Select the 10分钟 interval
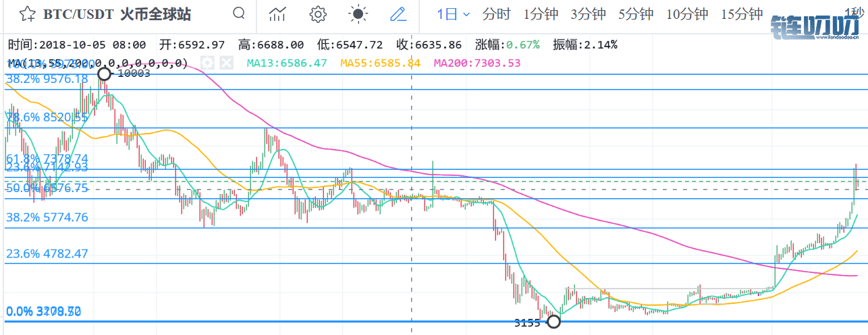 [x=686, y=14]
